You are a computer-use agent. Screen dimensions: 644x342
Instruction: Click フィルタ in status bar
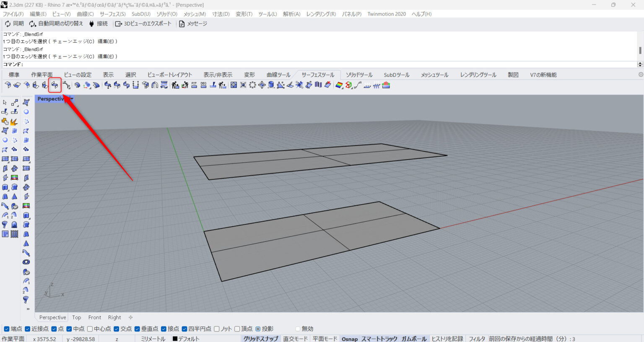(477, 339)
